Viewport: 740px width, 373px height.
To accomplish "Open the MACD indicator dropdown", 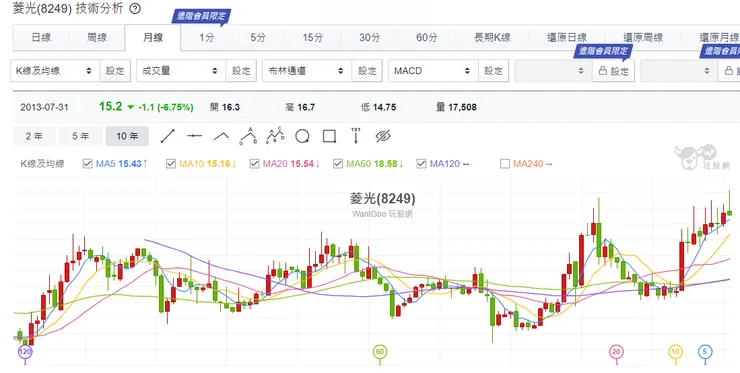I will coord(433,71).
